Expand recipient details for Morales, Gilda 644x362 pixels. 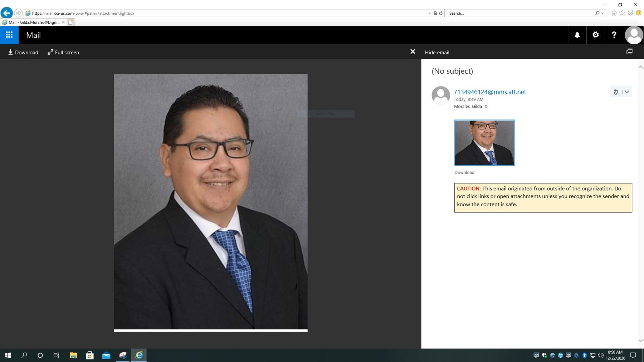click(x=486, y=106)
